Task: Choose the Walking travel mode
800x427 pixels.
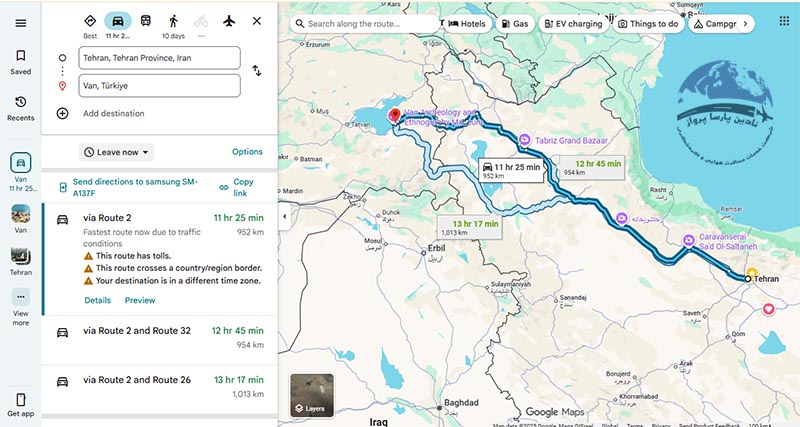Action: (x=173, y=21)
